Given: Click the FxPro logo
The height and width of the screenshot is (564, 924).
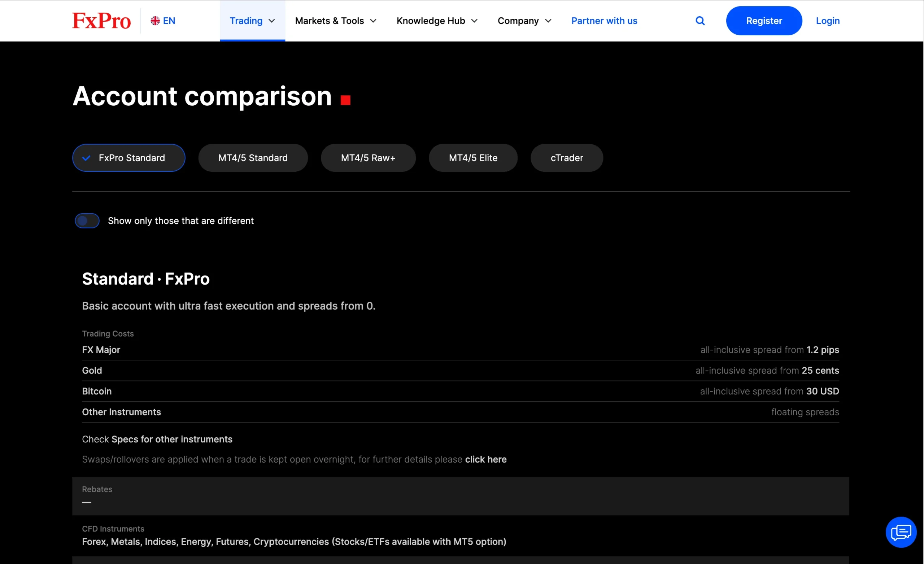Looking at the screenshot, I should (101, 21).
